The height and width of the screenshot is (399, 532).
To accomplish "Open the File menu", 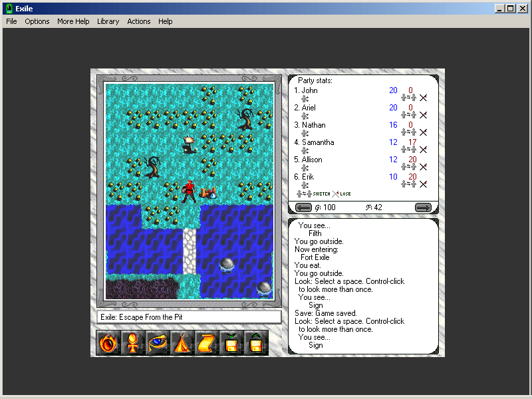I will click(11, 21).
